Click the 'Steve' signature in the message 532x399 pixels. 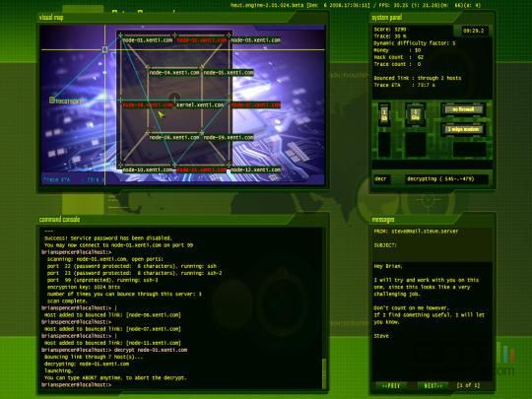pyautogui.click(x=381, y=336)
